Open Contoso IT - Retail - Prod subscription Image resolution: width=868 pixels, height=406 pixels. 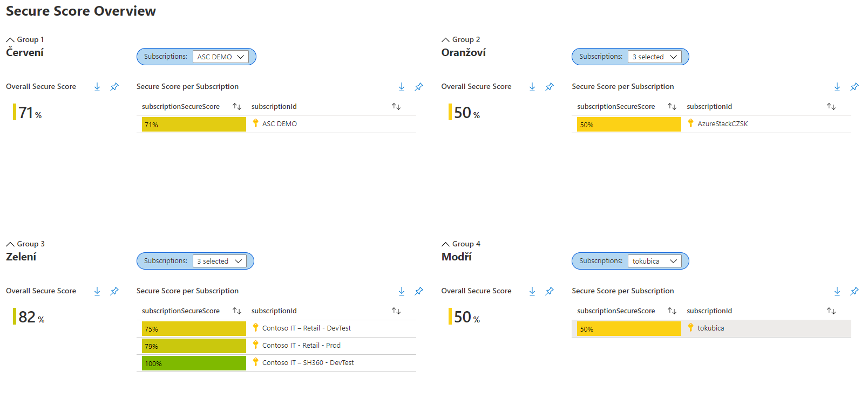click(x=301, y=346)
